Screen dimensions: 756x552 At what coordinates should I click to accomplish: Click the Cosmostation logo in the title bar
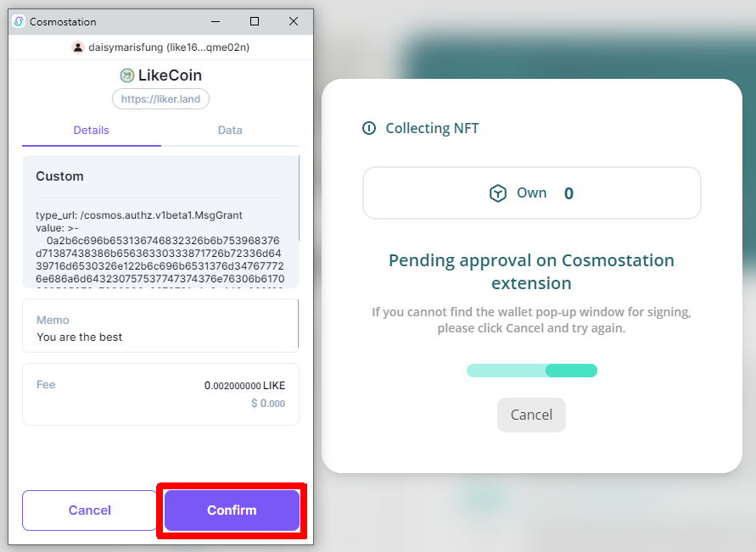[x=19, y=22]
